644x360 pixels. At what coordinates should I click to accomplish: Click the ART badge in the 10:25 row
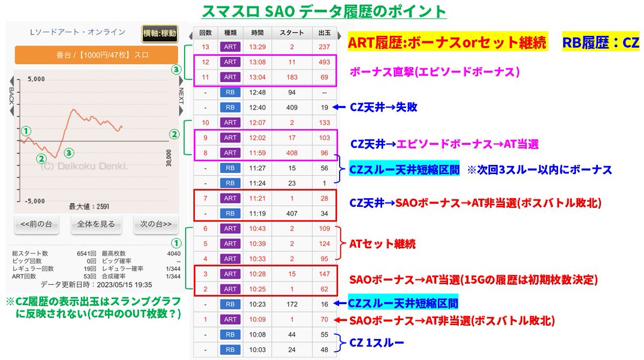tap(231, 289)
